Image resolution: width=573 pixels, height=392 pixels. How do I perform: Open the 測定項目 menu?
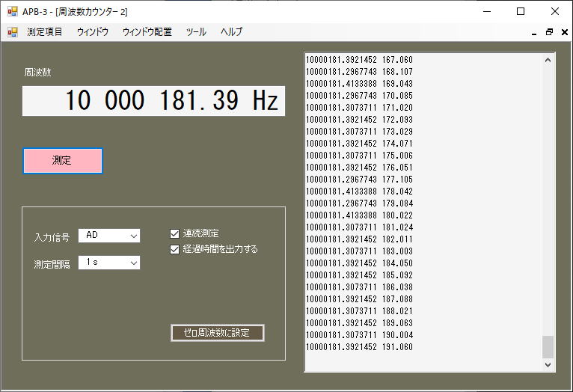point(45,32)
